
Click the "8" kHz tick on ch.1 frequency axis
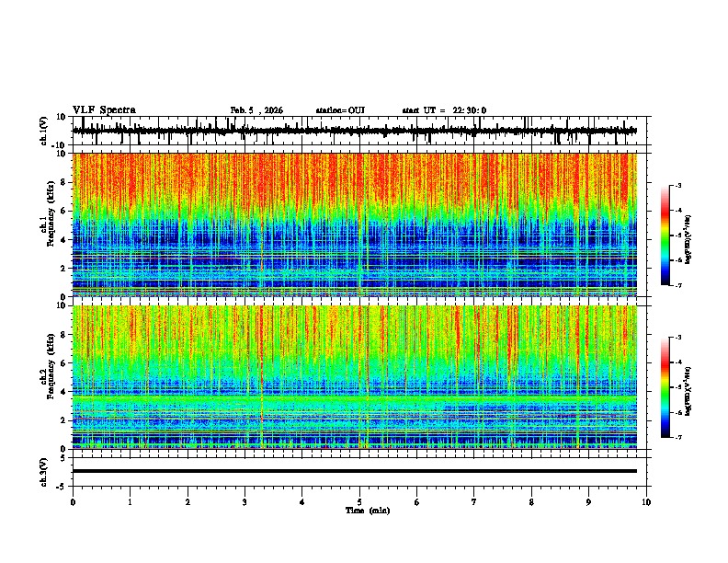click(x=63, y=182)
